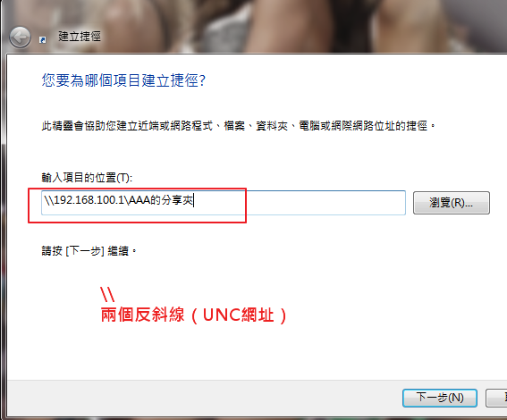Place the cursor in the item location text box
The image size is (507, 420).
224,203
